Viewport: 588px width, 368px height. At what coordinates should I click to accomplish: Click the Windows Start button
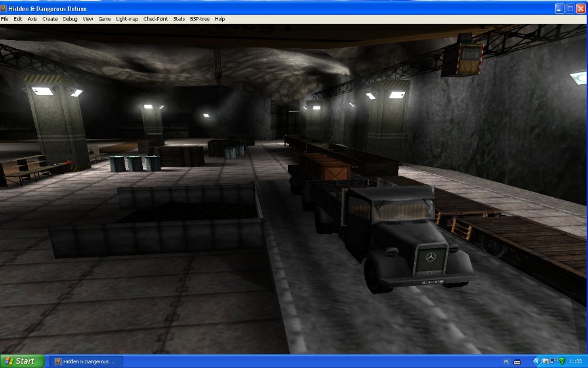pos(22,362)
